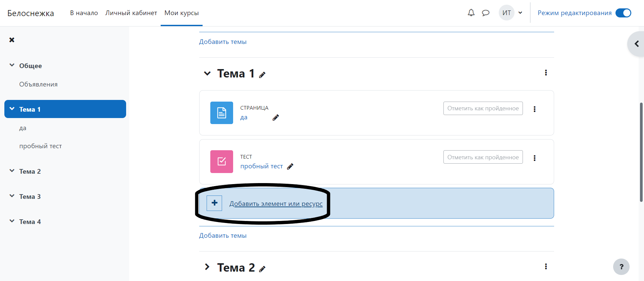Viewport: 644px width, 281px height.
Task: Open the В начало menu item
Action: (84, 13)
